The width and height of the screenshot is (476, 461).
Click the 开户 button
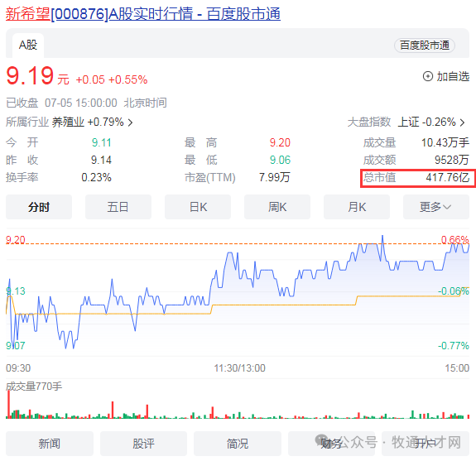point(426,444)
